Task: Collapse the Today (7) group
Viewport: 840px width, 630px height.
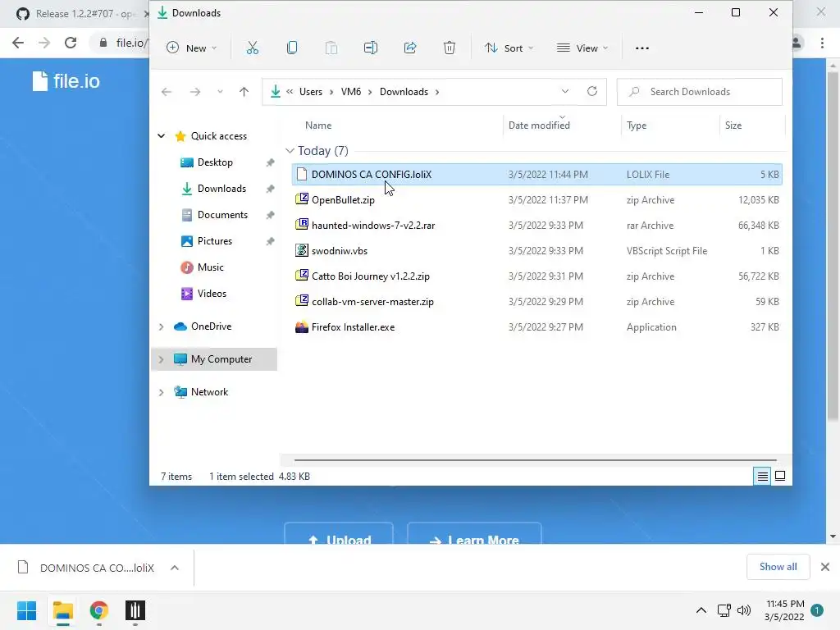Action: (x=290, y=151)
